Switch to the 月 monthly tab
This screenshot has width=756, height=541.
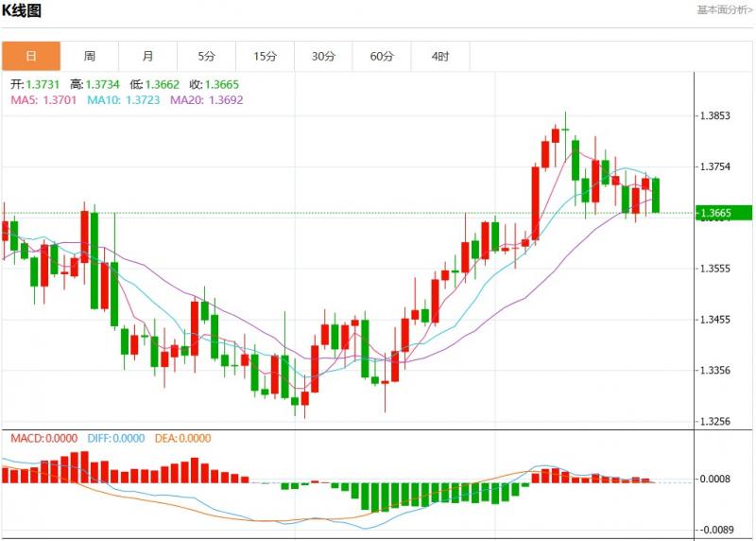[x=148, y=56]
